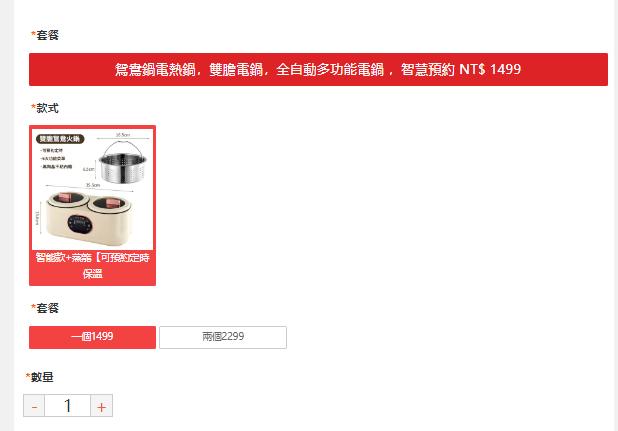Image resolution: width=618 pixels, height=431 pixels.
Task: Click the feature bullet list in the product thumbnail
Action: (x=56, y=158)
